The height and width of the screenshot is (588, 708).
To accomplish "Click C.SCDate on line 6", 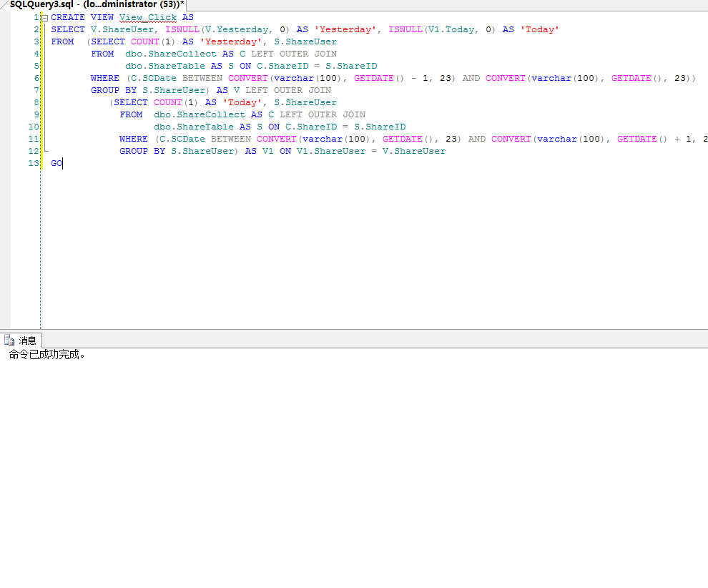I will click(x=154, y=79).
